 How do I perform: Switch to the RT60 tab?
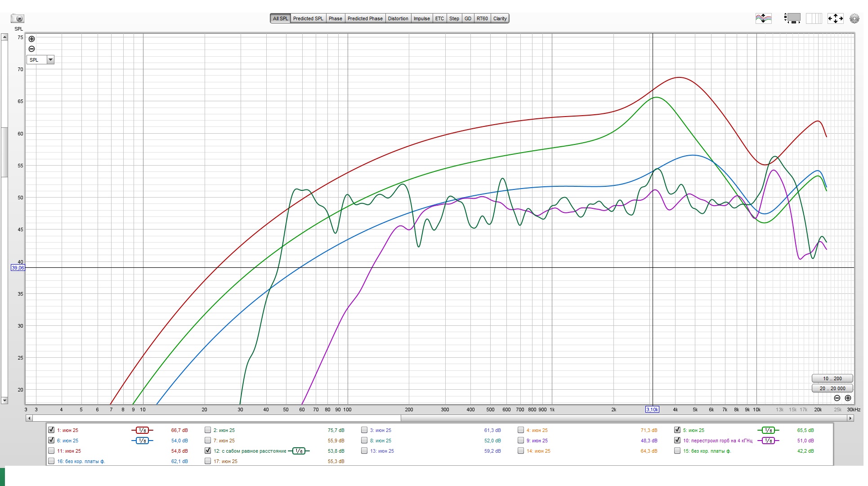pyautogui.click(x=482, y=18)
